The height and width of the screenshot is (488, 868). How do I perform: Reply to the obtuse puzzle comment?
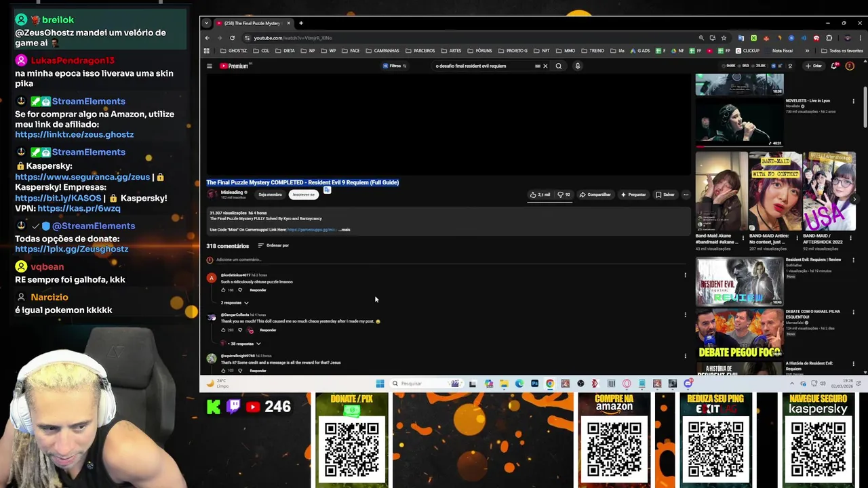(258, 290)
